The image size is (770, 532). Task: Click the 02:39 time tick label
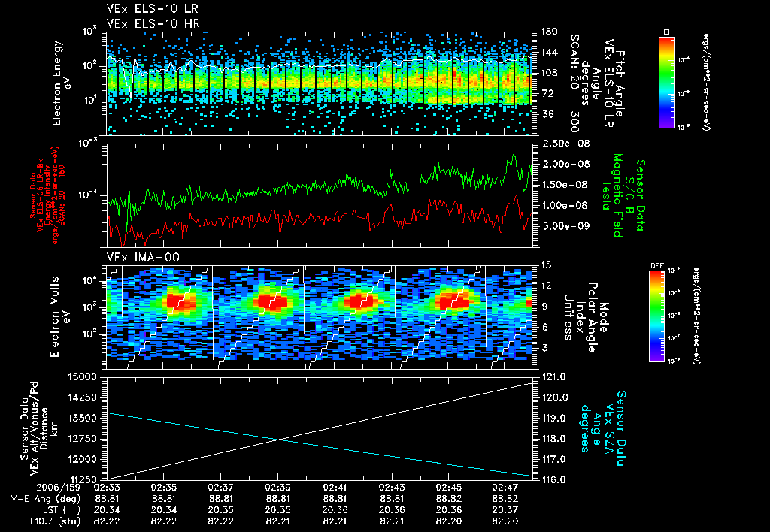(x=278, y=488)
